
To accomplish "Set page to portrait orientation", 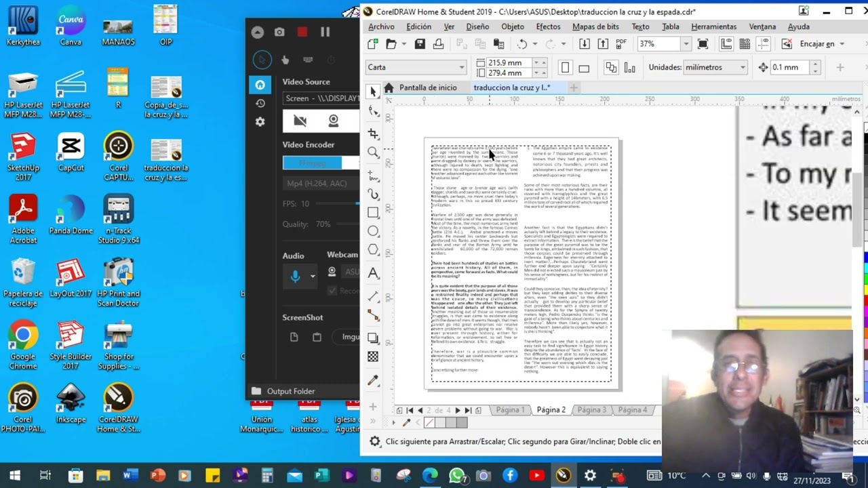I will [x=565, y=67].
